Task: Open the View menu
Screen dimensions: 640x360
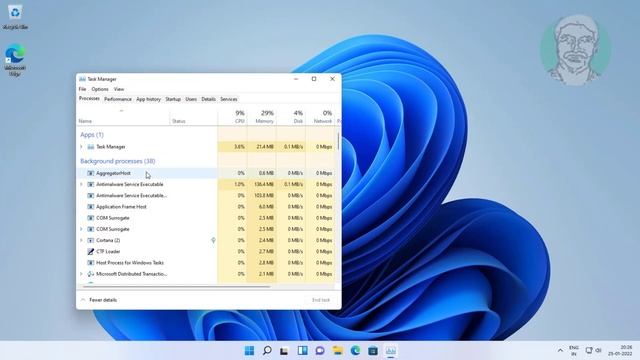Action: click(x=119, y=89)
